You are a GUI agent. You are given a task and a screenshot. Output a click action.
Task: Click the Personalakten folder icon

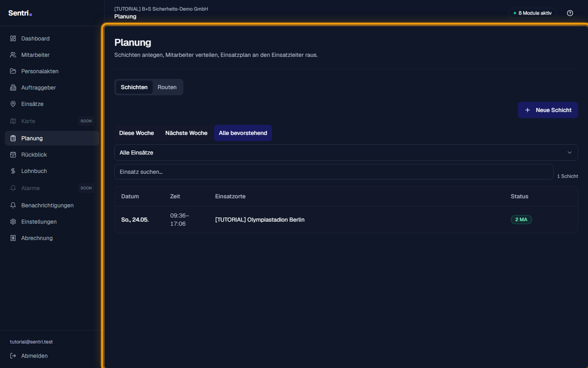tap(13, 71)
